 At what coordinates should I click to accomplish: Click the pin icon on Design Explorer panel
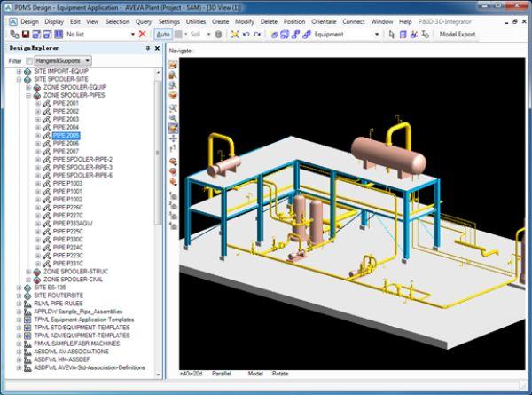[148, 48]
